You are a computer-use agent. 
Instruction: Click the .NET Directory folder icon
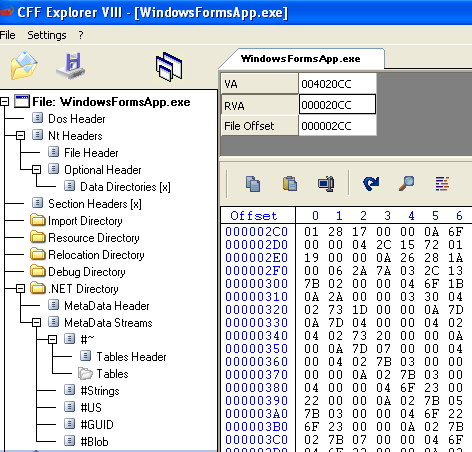pyautogui.click(x=38, y=288)
